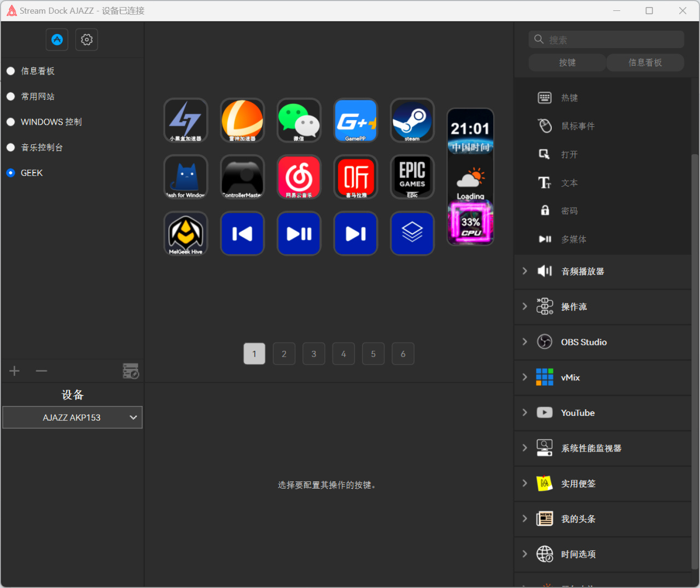This screenshot has width=700, height=588.
Task: Select the weather Loading widget
Action: click(x=470, y=183)
